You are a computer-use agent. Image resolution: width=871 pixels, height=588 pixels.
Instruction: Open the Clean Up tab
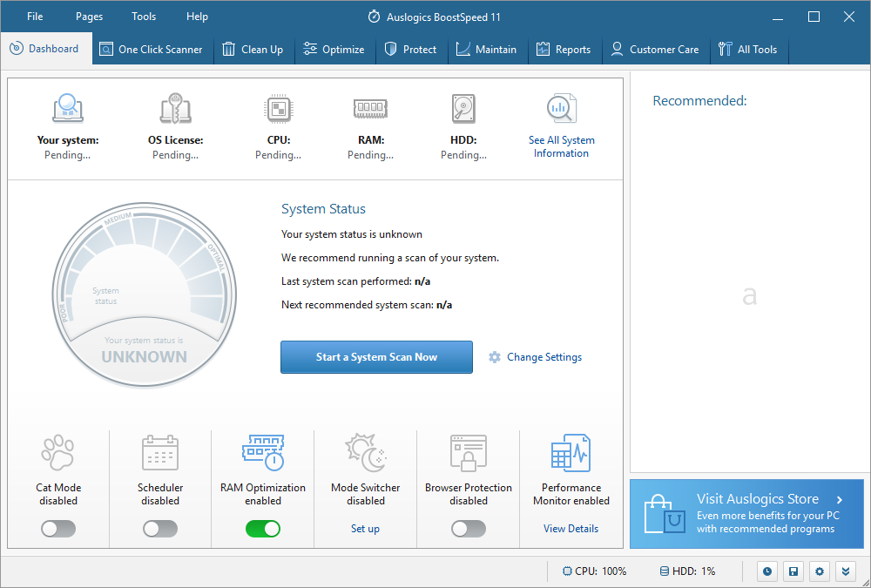pyautogui.click(x=253, y=50)
